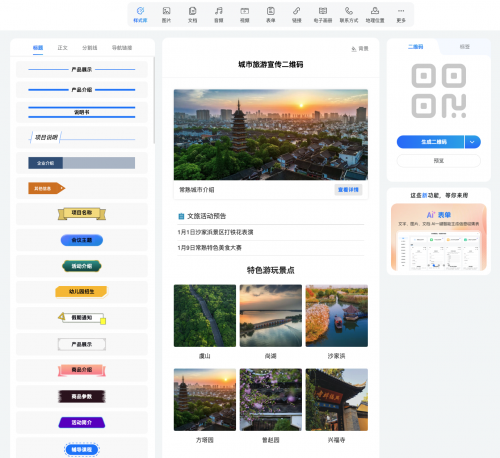
Task: Expand the dropdown arrow next to 生成二维码
Action: 472,142
